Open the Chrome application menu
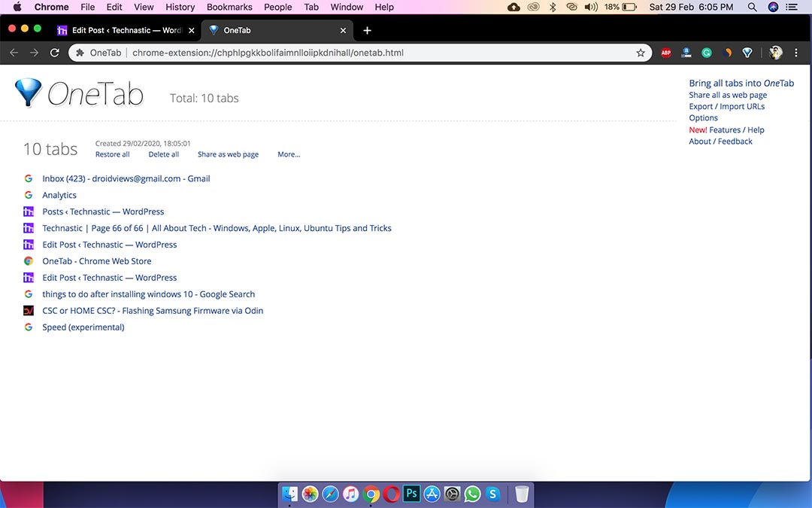The image size is (812, 508). point(51,8)
